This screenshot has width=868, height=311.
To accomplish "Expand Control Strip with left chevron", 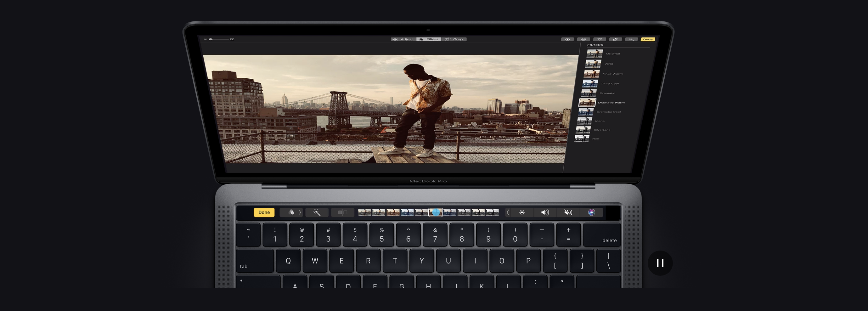I will [508, 212].
